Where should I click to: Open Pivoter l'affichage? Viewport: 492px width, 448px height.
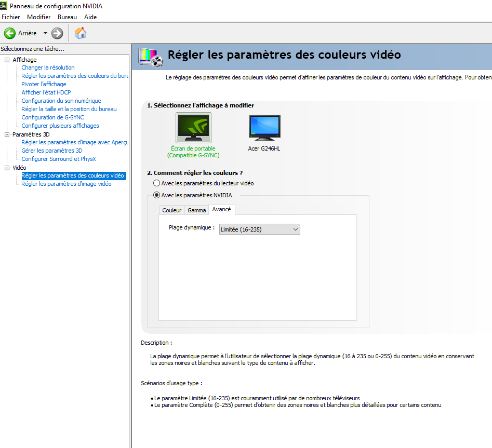44,84
